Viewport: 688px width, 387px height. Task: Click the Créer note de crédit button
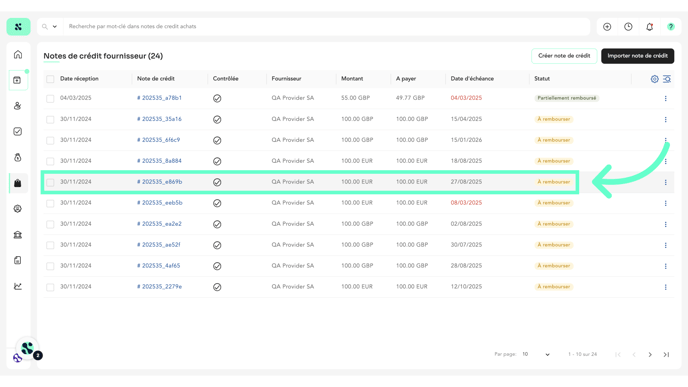pyautogui.click(x=564, y=56)
